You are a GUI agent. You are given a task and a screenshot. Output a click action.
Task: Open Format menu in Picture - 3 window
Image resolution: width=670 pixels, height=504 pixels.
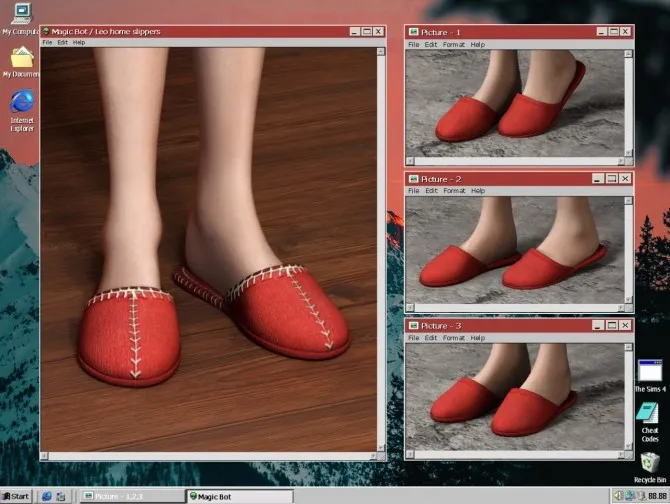454,337
